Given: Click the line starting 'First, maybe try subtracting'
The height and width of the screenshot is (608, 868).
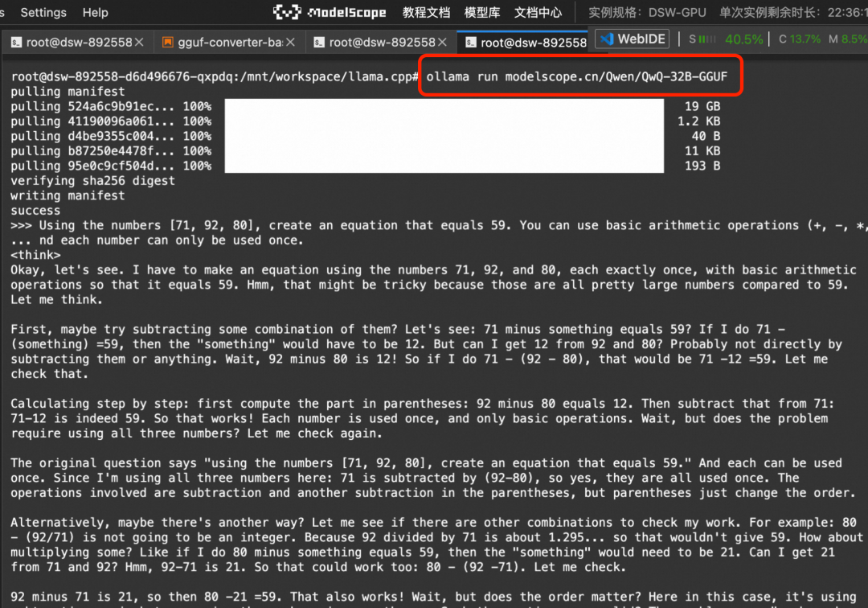Looking at the screenshot, I should pyautogui.click(x=398, y=330).
